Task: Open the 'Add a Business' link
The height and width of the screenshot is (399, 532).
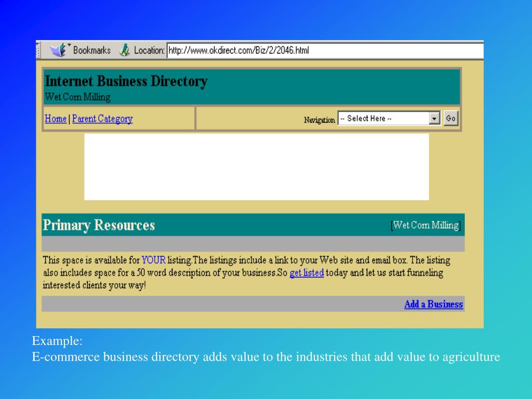Action: click(433, 304)
